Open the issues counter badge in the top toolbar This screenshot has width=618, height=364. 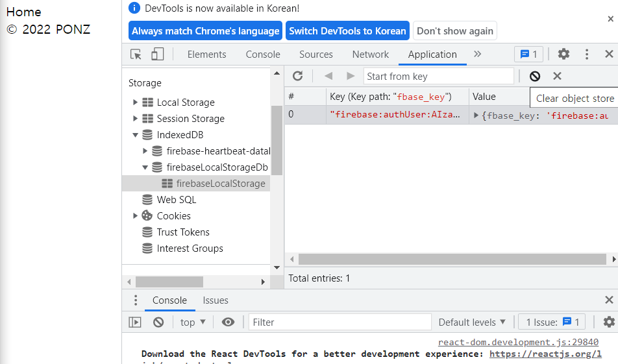pos(528,54)
